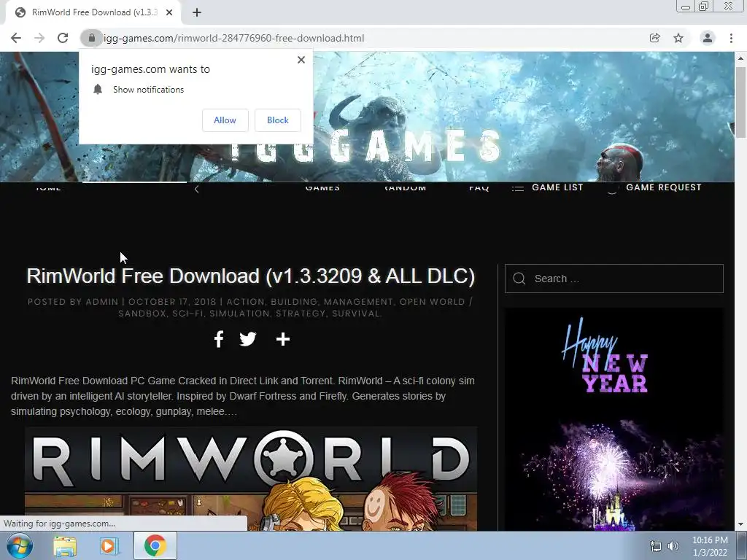Screen dimensions: 747x560
Task: Go back to the previous page
Action: [x=16, y=38]
